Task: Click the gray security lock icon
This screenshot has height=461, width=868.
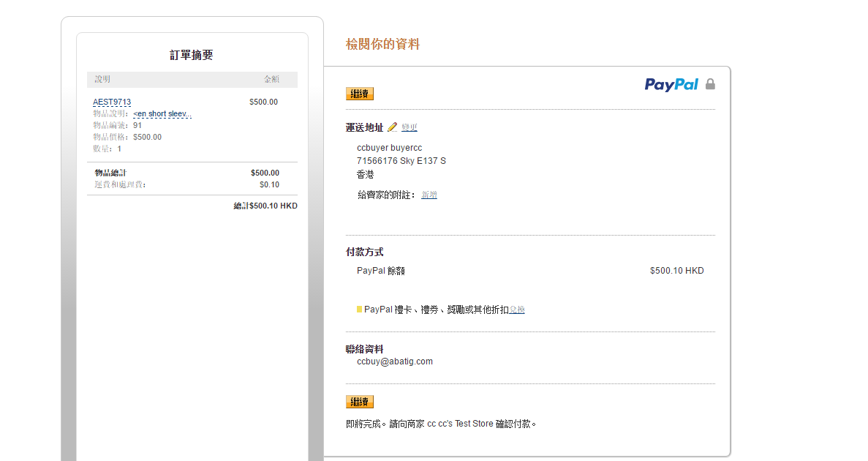Action: click(x=710, y=84)
